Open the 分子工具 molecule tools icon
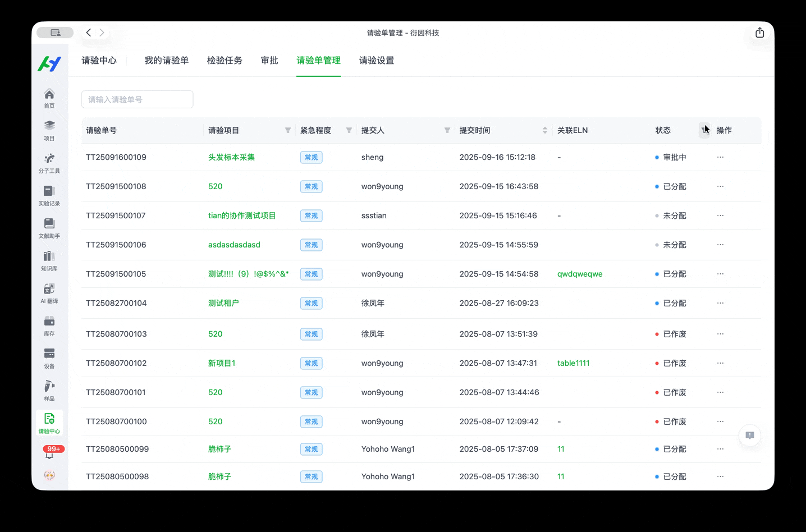This screenshot has width=806, height=532. [x=49, y=162]
